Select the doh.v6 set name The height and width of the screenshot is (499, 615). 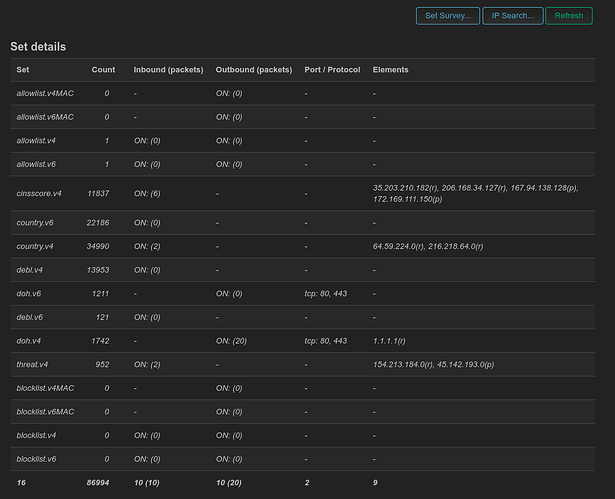tap(28, 293)
